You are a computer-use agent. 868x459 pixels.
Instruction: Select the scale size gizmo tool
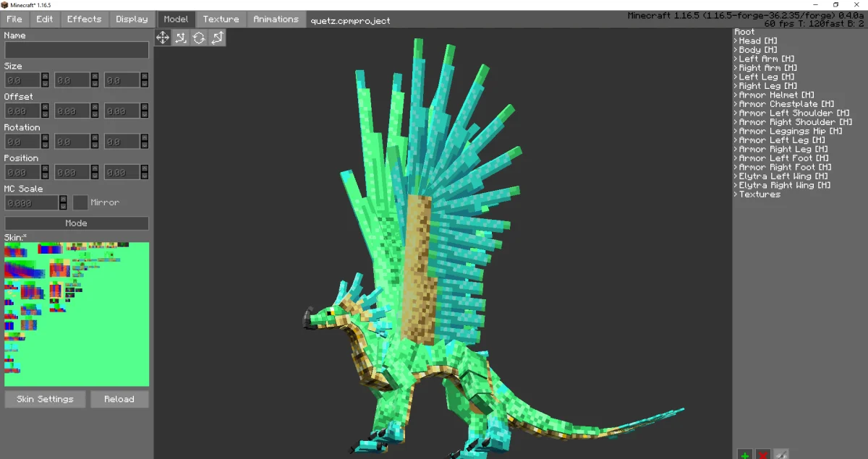click(x=217, y=38)
